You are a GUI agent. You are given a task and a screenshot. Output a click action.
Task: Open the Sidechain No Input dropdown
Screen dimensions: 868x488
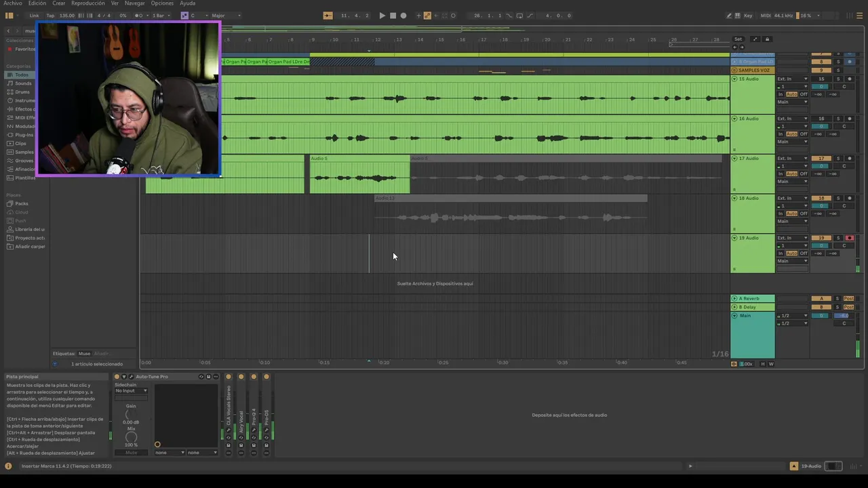(x=131, y=391)
